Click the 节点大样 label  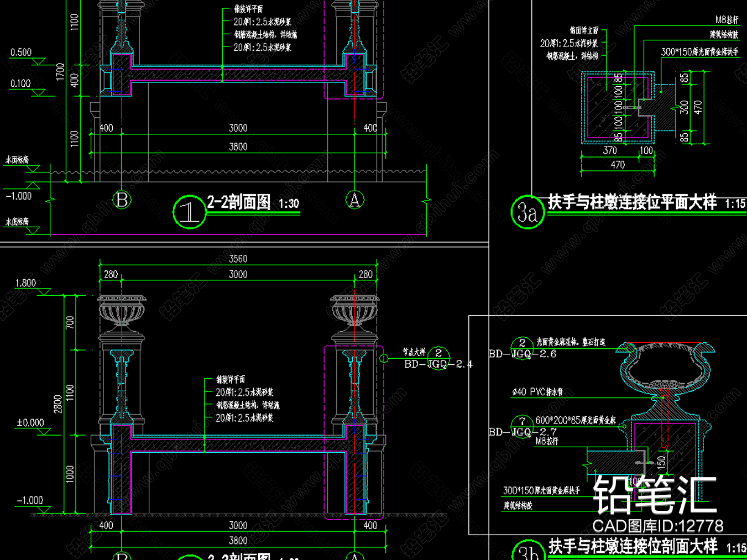pos(414,352)
